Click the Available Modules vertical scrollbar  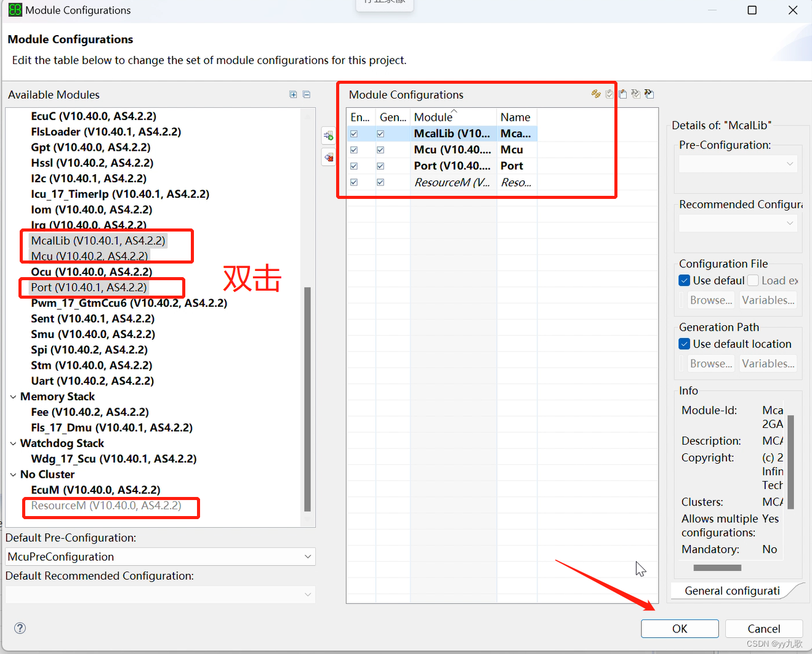tap(307, 399)
